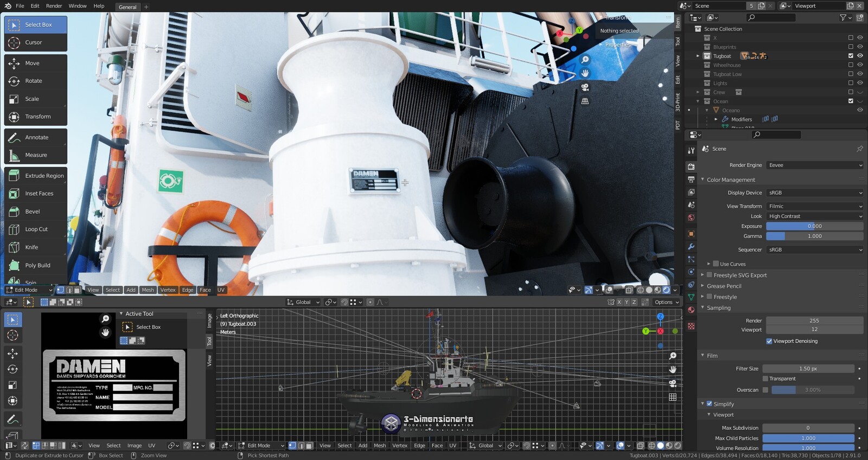Image resolution: width=868 pixels, height=460 pixels.
Task: Enable Transparent film checkbox
Action: tap(765, 379)
